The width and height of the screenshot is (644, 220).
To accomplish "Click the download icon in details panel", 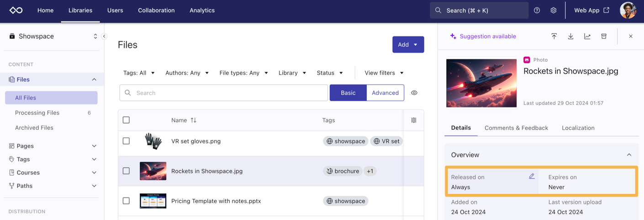I will coord(570,36).
